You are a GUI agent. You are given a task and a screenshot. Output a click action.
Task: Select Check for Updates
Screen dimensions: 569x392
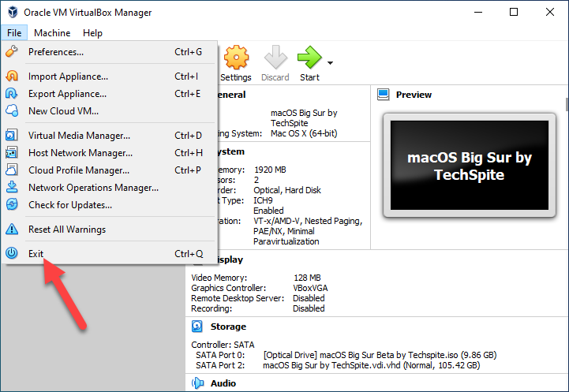69,205
